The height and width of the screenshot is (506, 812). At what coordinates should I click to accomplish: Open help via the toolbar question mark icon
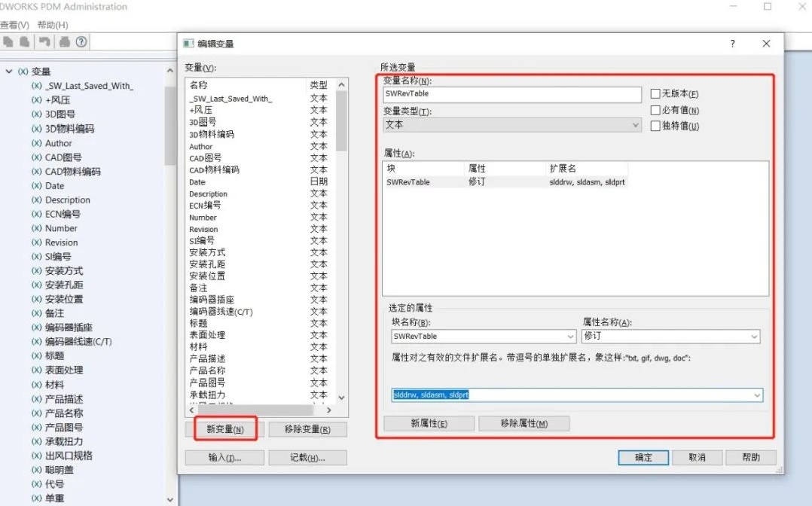(x=81, y=41)
